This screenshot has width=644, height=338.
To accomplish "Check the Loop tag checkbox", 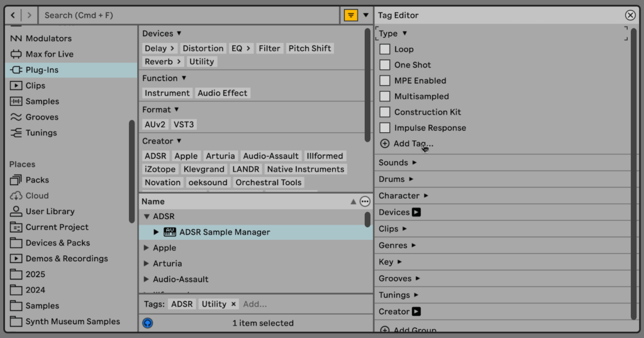I will click(385, 49).
